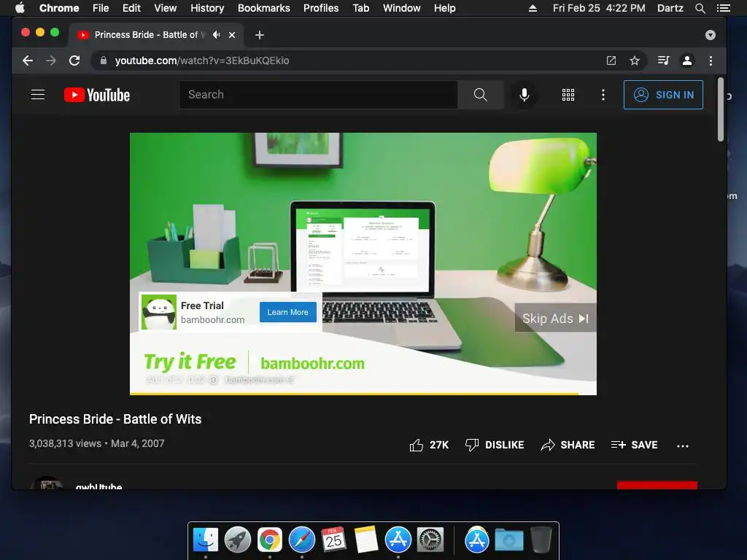Open Downloads folder in the Dock

pyautogui.click(x=508, y=540)
